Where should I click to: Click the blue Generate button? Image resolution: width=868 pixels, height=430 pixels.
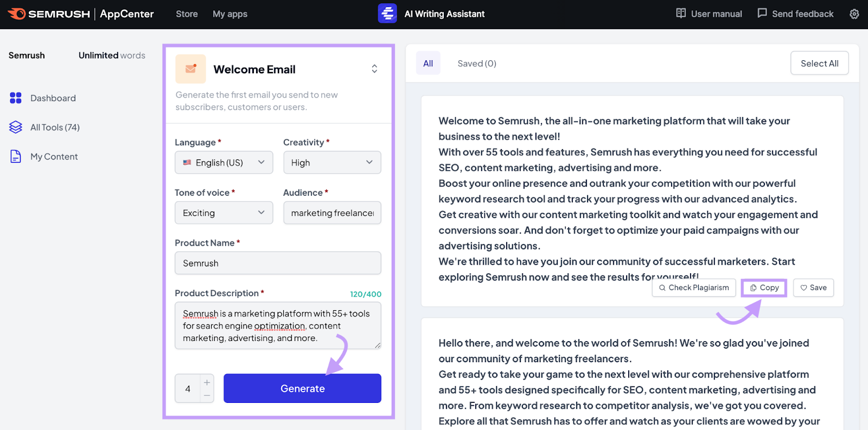point(302,388)
